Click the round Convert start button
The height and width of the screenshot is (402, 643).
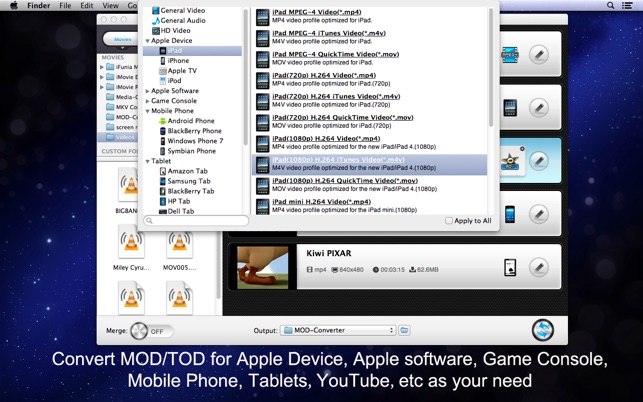[x=543, y=330]
